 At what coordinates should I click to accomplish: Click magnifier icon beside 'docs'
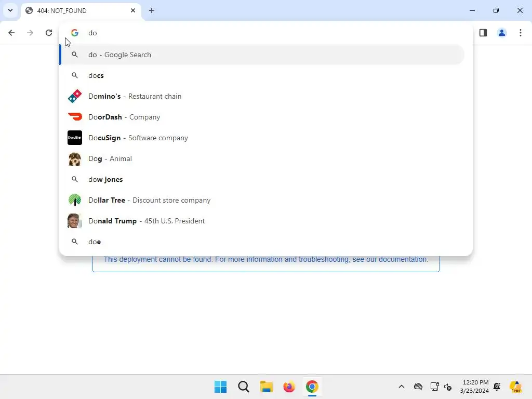pyautogui.click(x=75, y=75)
